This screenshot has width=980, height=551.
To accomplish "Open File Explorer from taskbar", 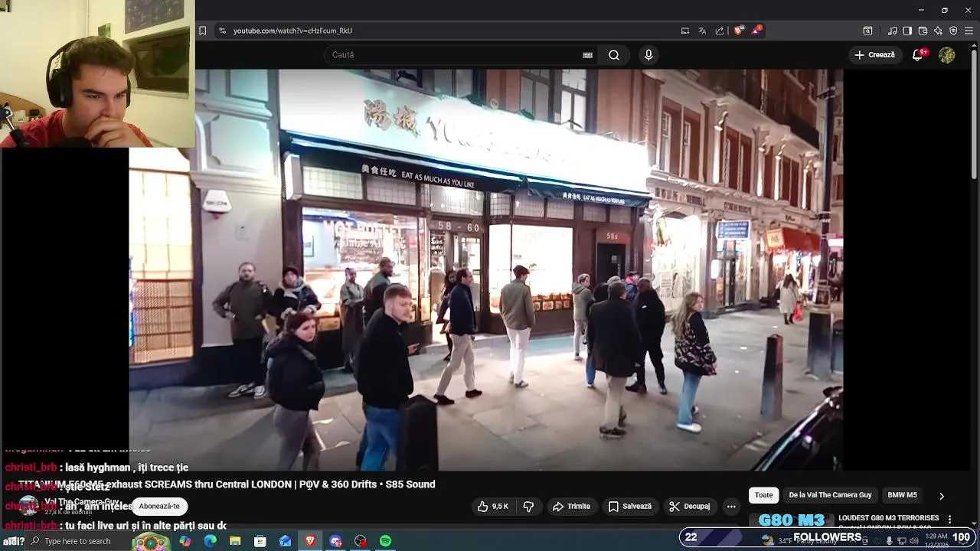I will coord(235,541).
